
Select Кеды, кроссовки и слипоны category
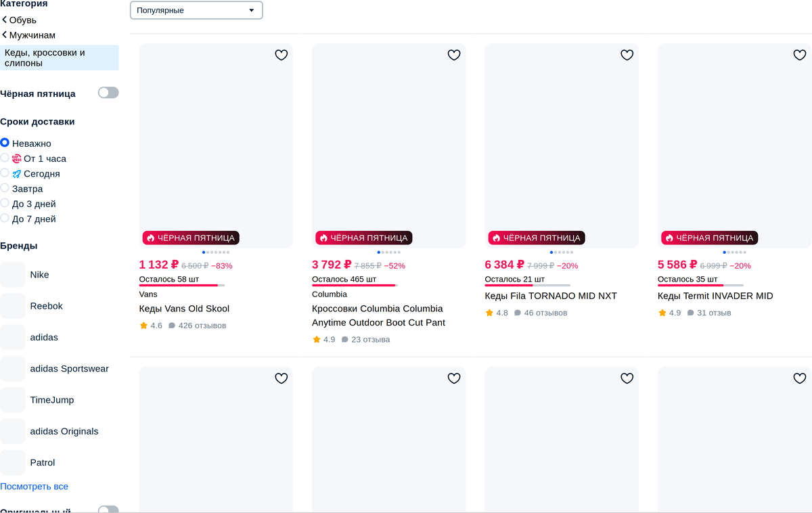point(59,58)
